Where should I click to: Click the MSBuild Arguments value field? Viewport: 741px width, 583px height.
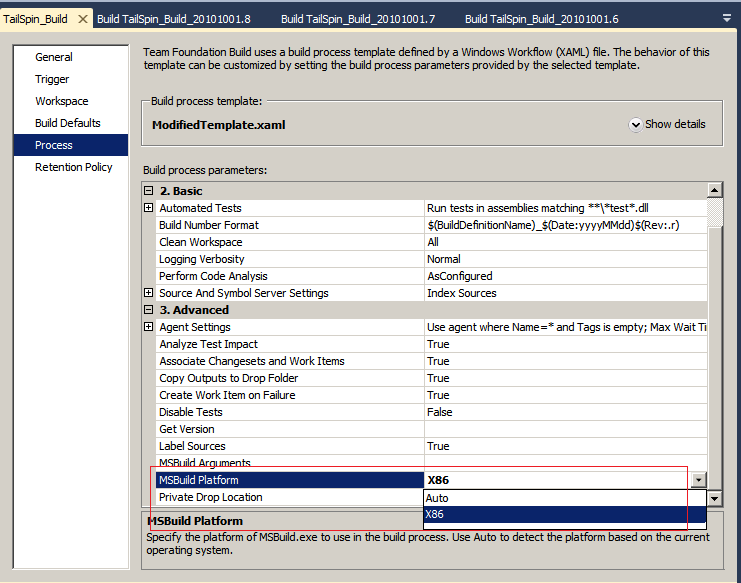[566, 462]
